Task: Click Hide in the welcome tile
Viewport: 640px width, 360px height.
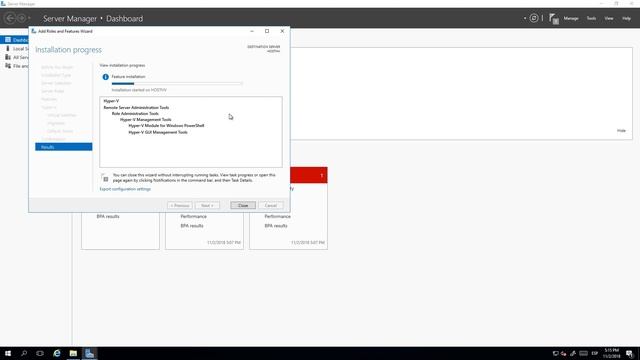Action: coord(621,131)
